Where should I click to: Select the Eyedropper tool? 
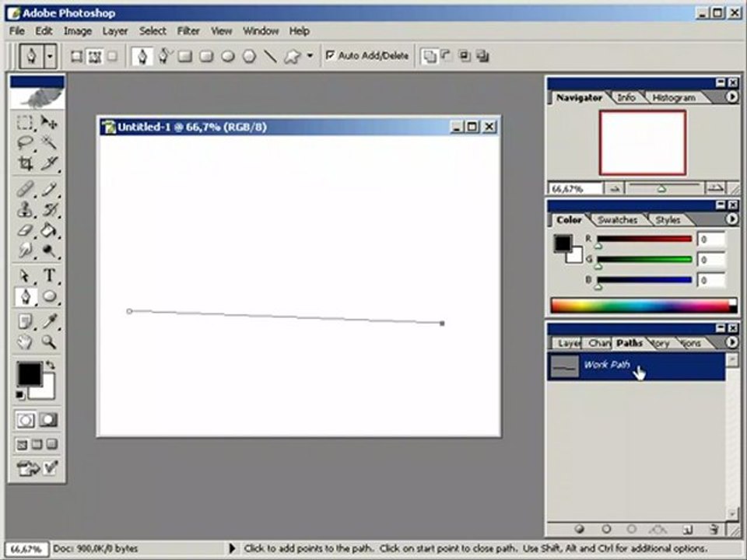pyautogui.click(x=48, y=322)
